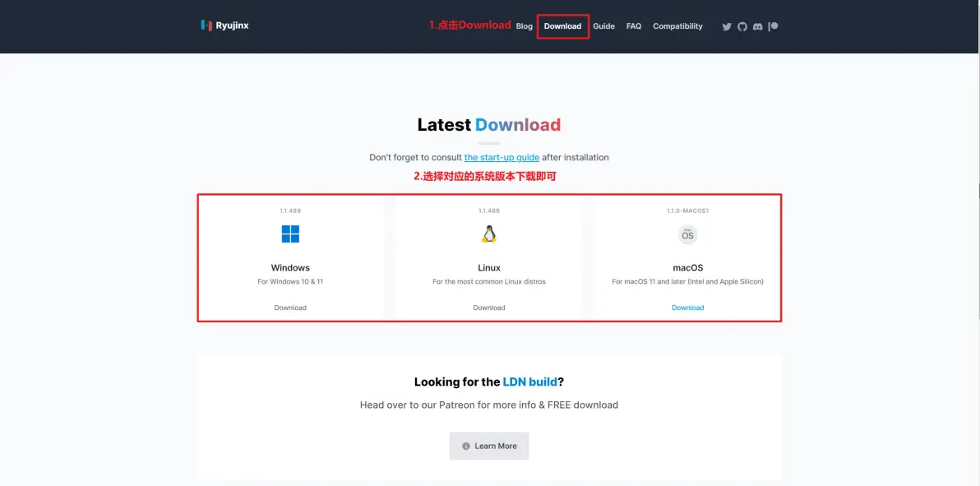The height and width of the screenshot is (486, 980).
Task: Click the macOS logo icon
Action: [687, 234]
